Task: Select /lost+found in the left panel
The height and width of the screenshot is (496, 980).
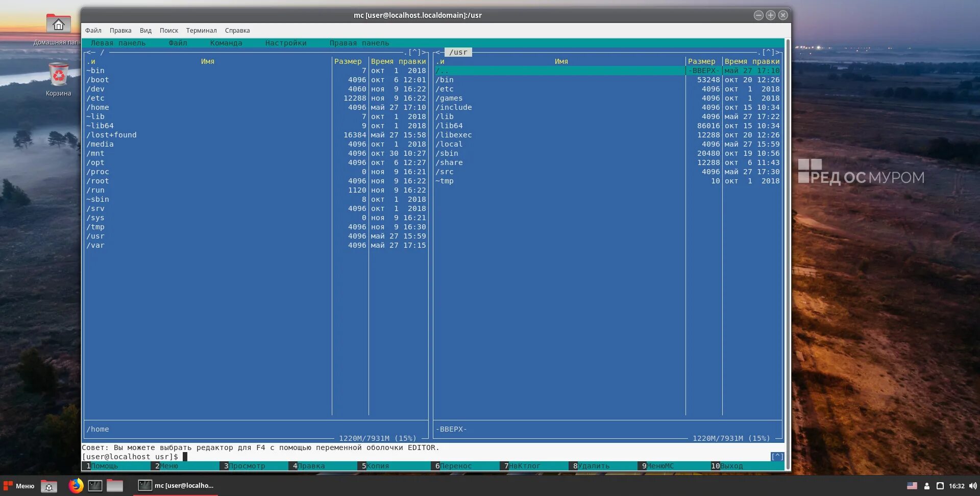Action: click(256, 135)
